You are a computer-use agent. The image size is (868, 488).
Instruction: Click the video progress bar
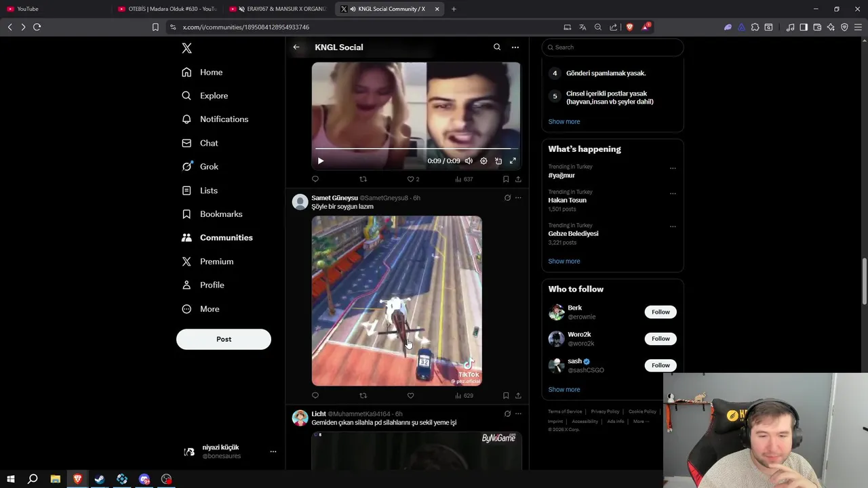tap(416, 148)
